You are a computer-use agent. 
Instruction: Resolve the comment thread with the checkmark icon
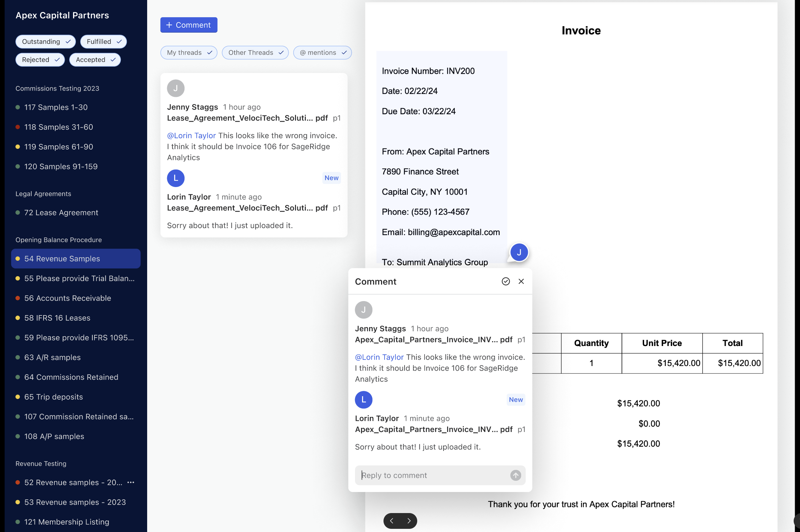[x=506, y=281]
